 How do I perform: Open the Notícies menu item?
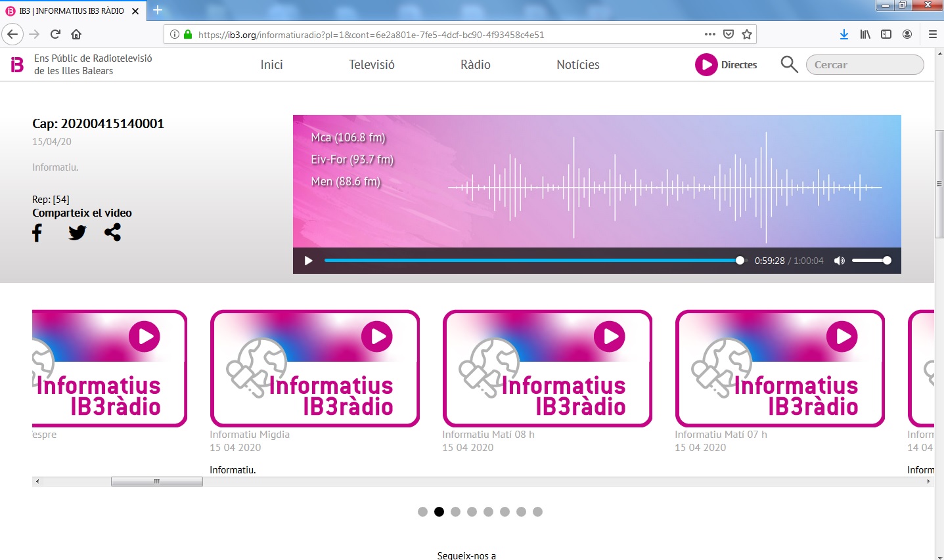coord(578,64)
